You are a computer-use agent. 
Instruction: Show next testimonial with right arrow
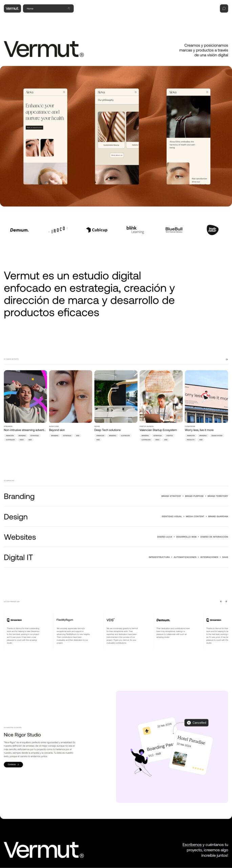coord(226,601)
